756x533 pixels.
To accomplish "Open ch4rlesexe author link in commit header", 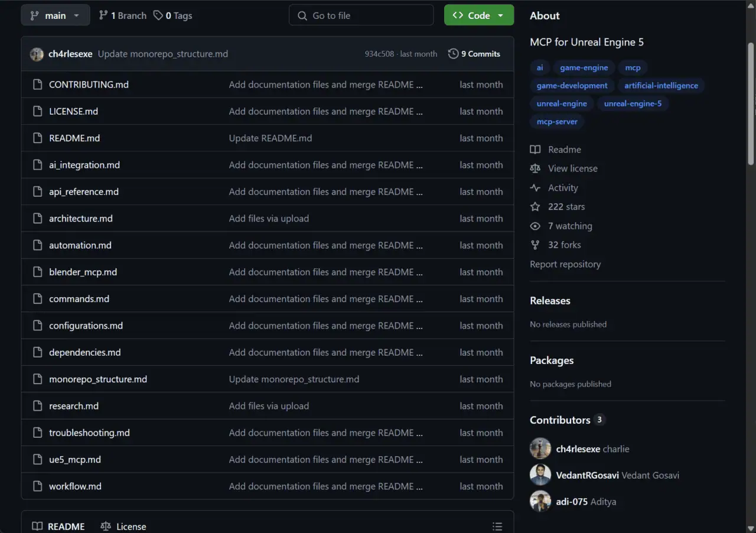I will coord(70,54).
